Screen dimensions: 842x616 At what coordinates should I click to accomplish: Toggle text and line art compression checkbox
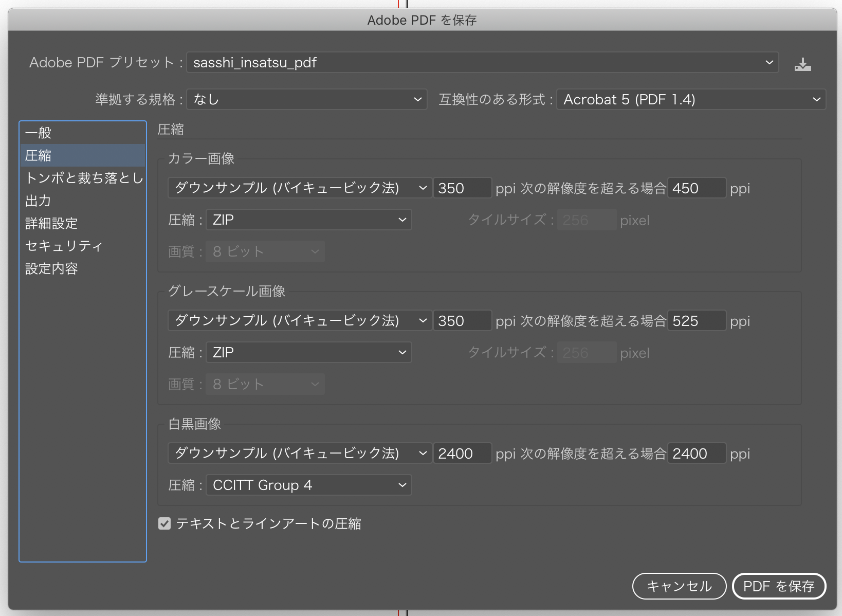point(164,524)
